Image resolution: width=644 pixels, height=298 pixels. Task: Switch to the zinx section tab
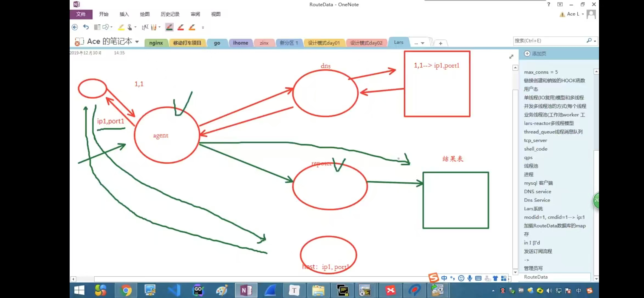(264, 43)
